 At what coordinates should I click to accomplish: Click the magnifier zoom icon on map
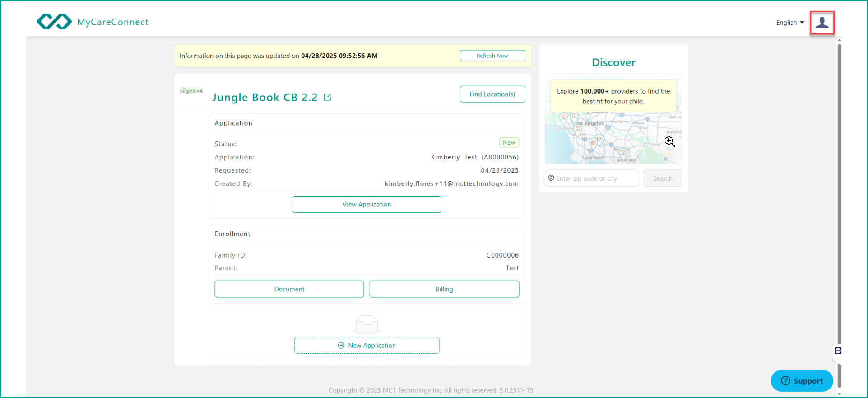670,141
